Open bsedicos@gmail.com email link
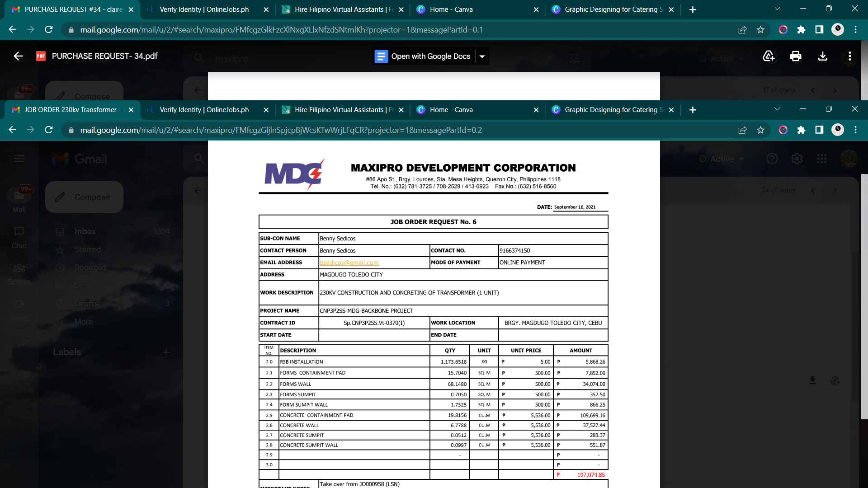868x488 pixels. (349, 263)
